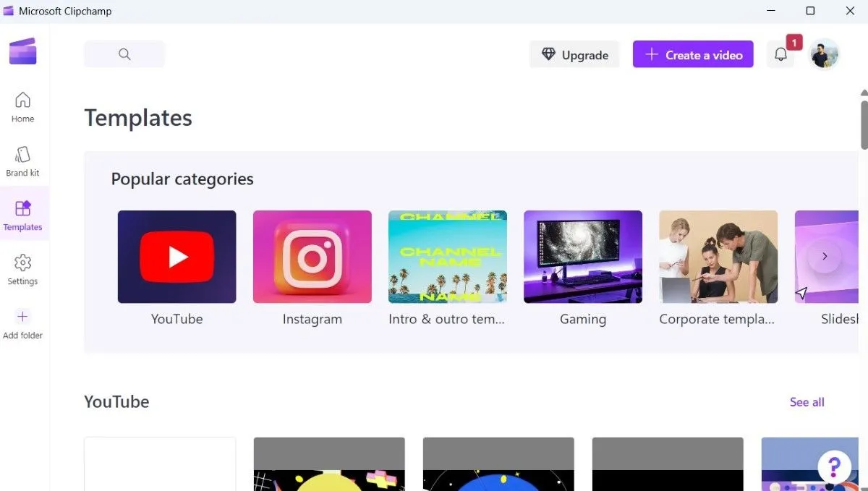Screen dimensions: 868x491
Task: Open Settings from the sidebar
Action: tap(22, 270)
